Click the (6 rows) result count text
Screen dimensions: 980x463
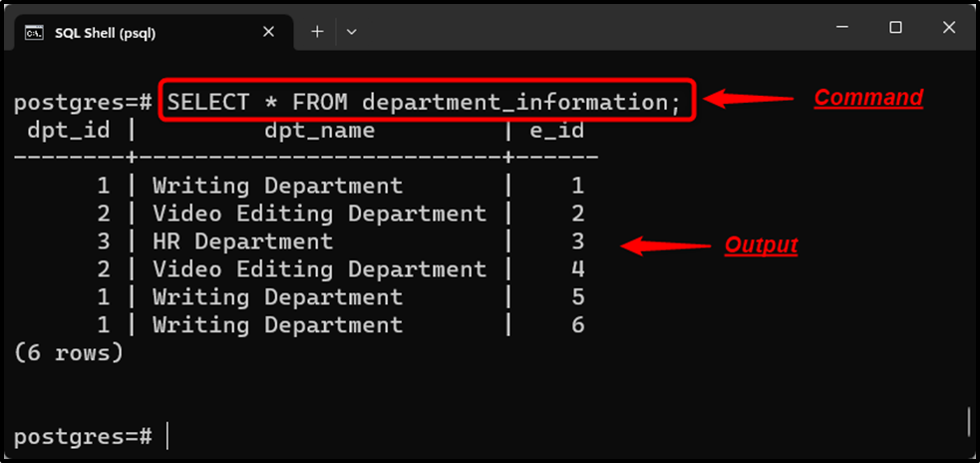coord(69,353)
